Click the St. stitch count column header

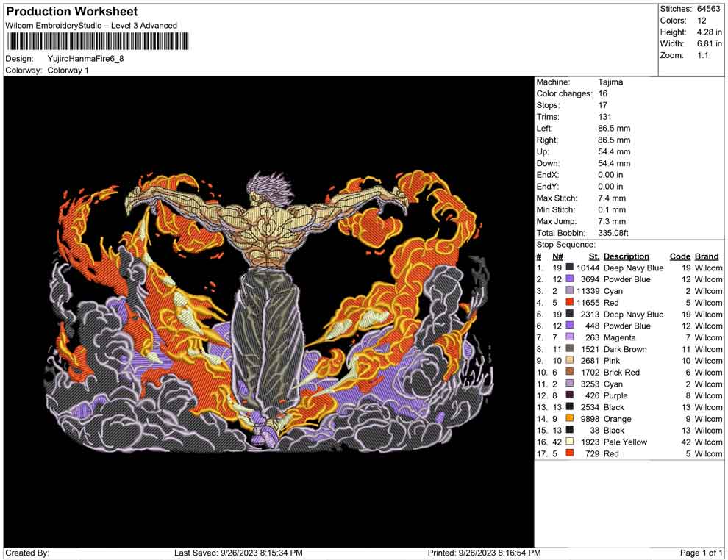(x=593, y=256)
